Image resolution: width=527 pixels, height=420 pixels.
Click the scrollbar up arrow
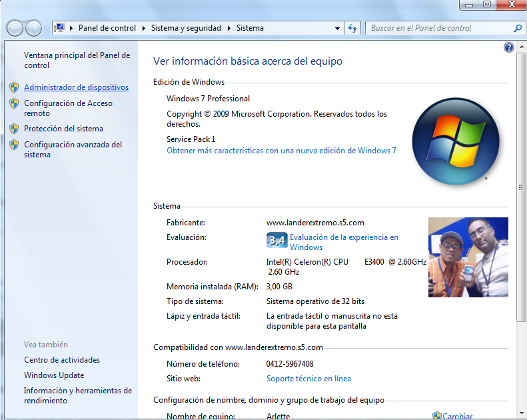521,47
